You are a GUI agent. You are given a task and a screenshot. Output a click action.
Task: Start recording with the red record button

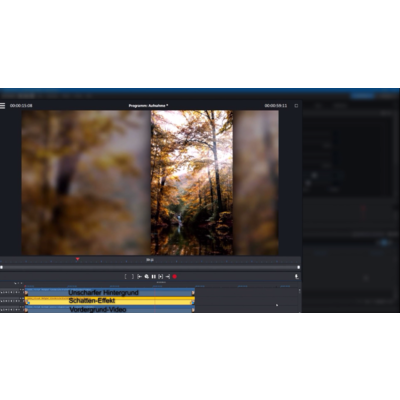[x=175, y=277]
